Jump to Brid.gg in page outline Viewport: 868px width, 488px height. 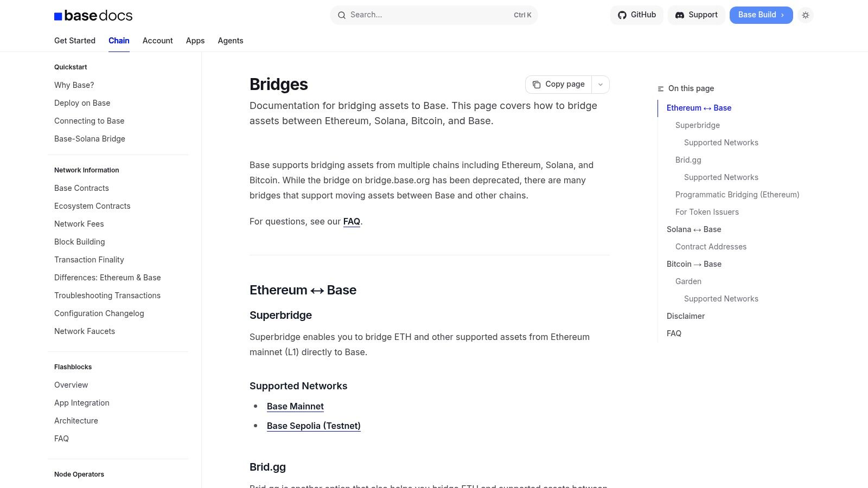tap(688, 160)
